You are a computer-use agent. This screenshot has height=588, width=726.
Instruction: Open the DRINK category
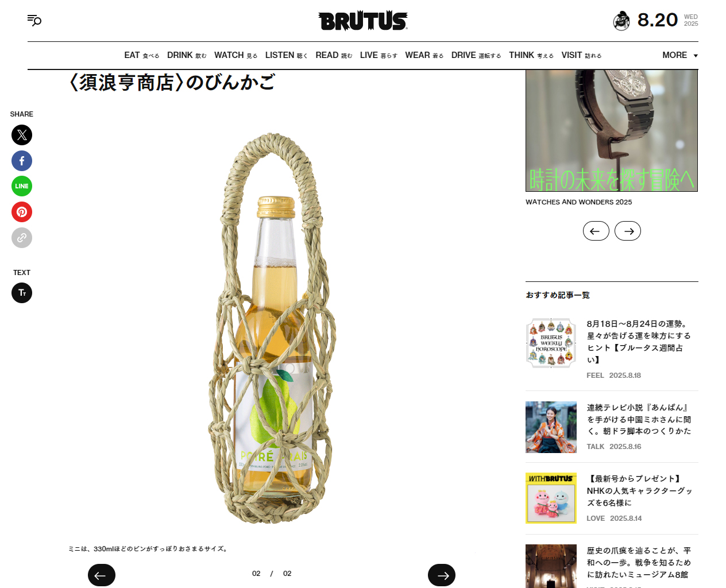187,55
